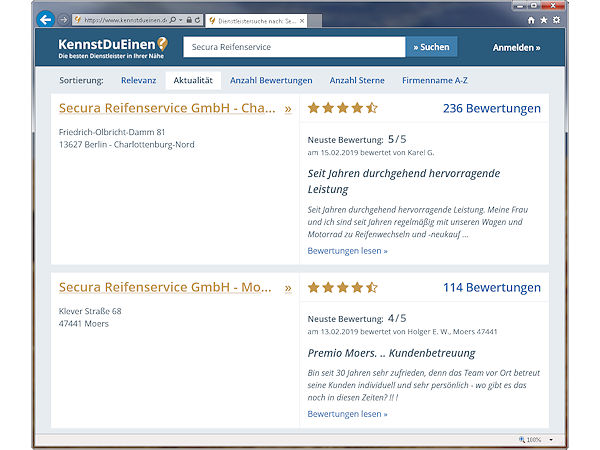Screen dimensions: 600x450
Task: Open the 114 Bewertungen link
Action: [x=492, y=287]
